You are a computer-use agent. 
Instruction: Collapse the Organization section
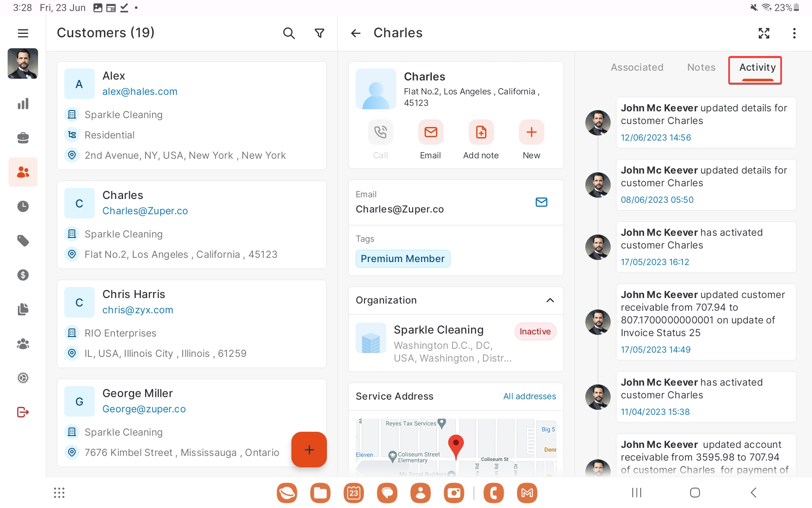tap(550, 300)
